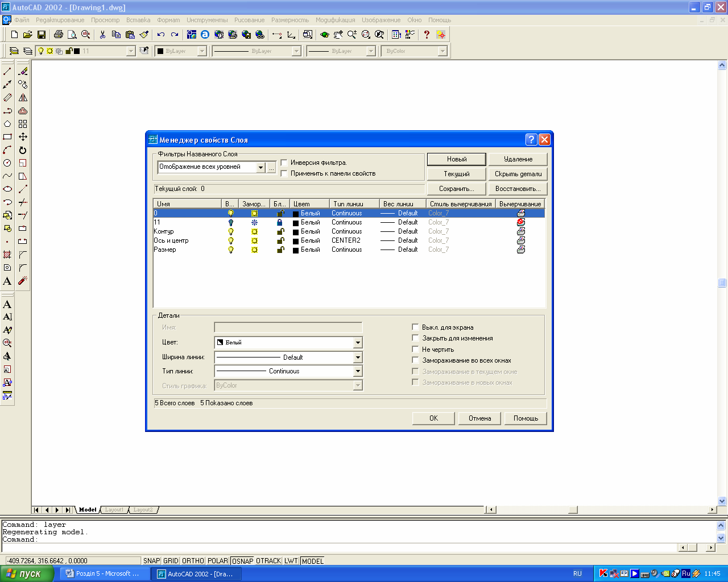Open the Редактирование menu
The height and width of the screenshot is (582, 728).
[60, 20]
